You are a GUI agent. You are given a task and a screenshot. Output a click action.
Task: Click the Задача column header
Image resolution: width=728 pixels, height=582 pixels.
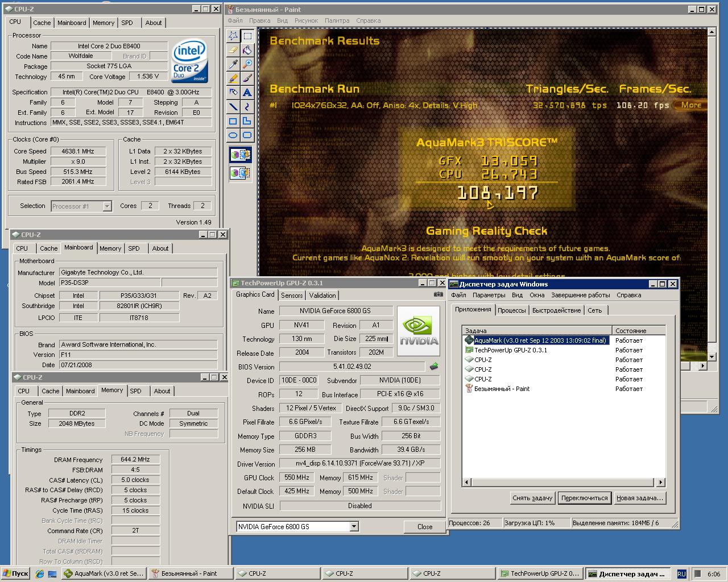click(537, 330)
